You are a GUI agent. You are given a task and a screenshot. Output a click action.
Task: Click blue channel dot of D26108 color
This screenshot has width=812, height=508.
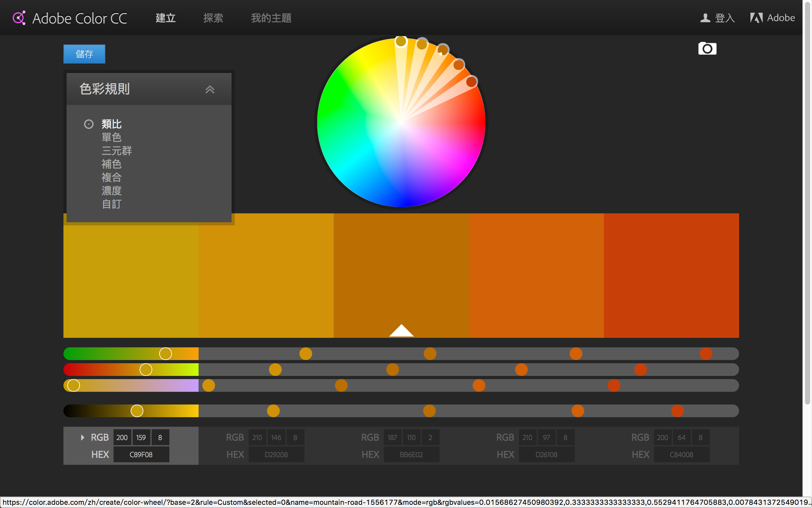pyautogui.click(x=479, y=385)
